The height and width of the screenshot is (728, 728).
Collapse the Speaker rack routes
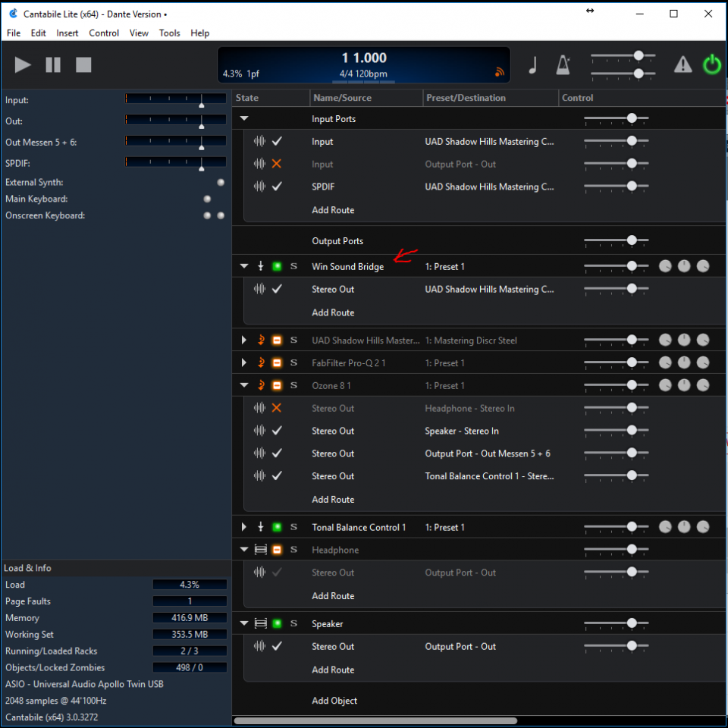[x=244, y=623]
